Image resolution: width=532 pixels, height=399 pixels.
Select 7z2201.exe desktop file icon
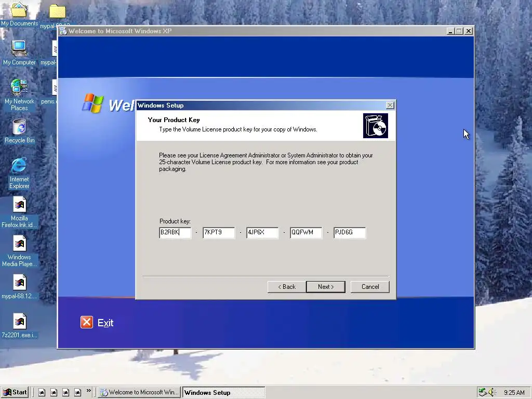pyautogui.click(x=19, y=326)
